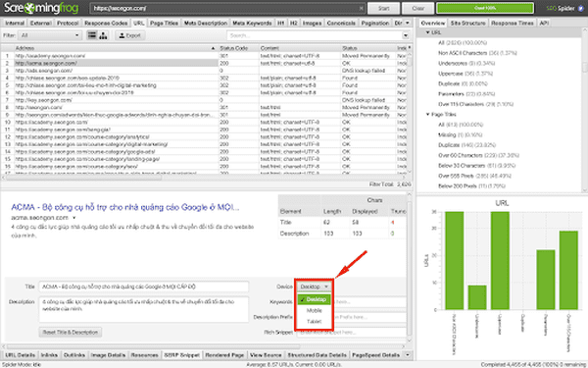
Task: Open Rendered Page bottom tab
Action: point(224,355)
